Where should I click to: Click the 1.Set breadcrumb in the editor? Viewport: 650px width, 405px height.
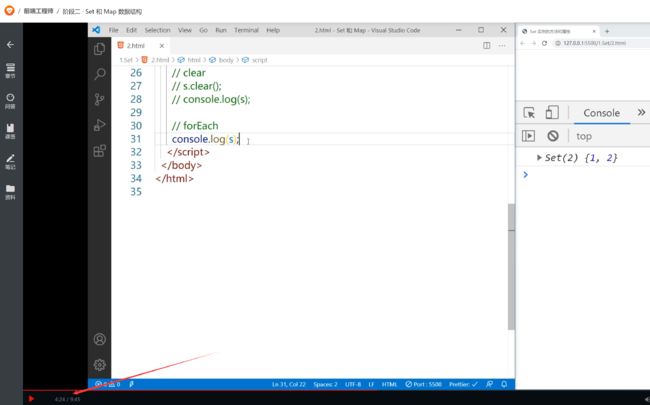[x=126, y=60]
